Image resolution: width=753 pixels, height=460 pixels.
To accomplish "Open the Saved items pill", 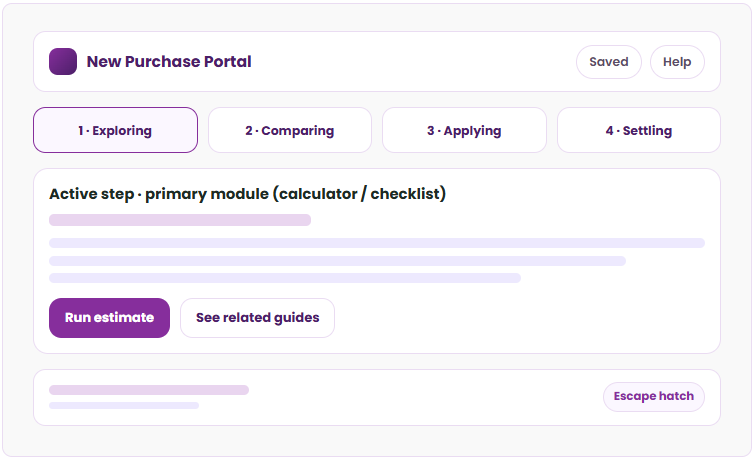I will point(608,62).
